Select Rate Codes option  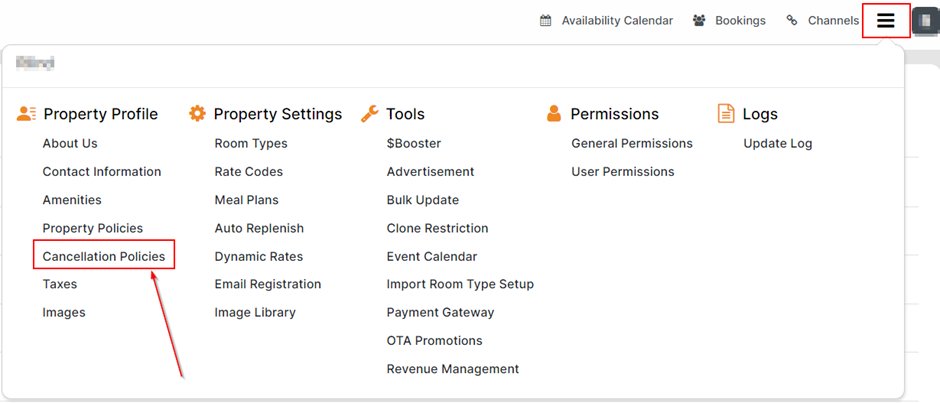(x=249, y=172)
